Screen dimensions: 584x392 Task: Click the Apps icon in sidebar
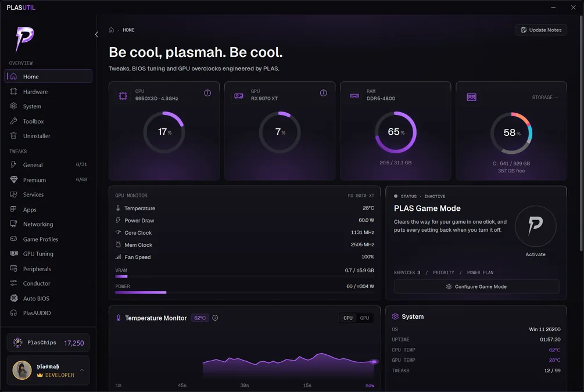tap(13, 209)
